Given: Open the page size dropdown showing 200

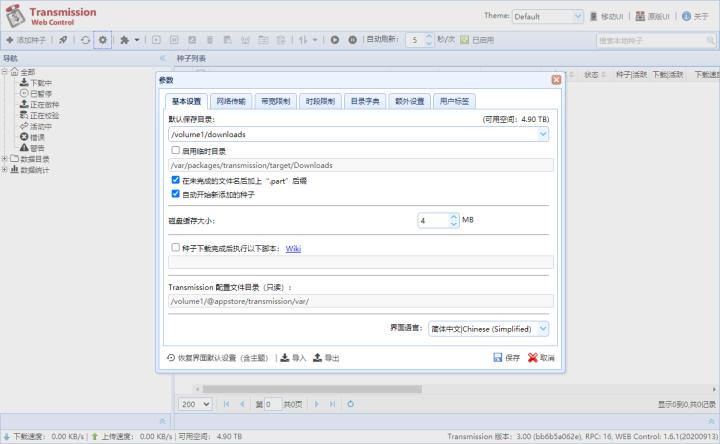Looking at the screenshot, I should 195,404.
